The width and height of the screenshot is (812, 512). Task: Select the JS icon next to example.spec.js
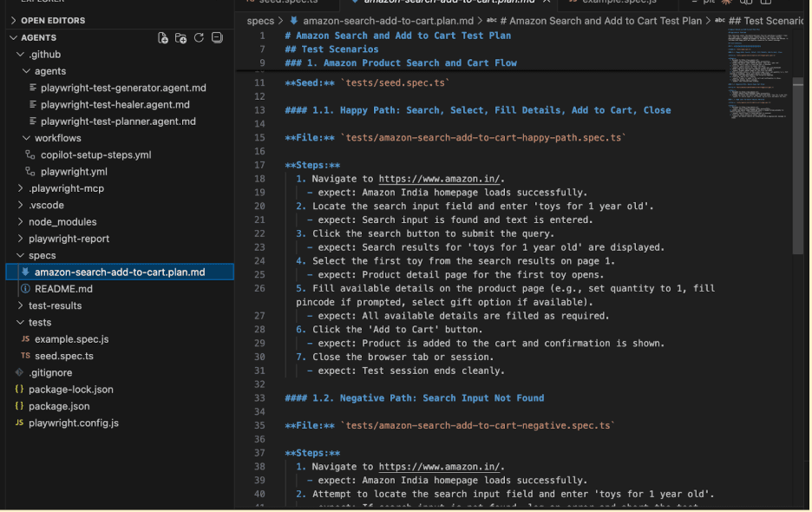point(26,338)
